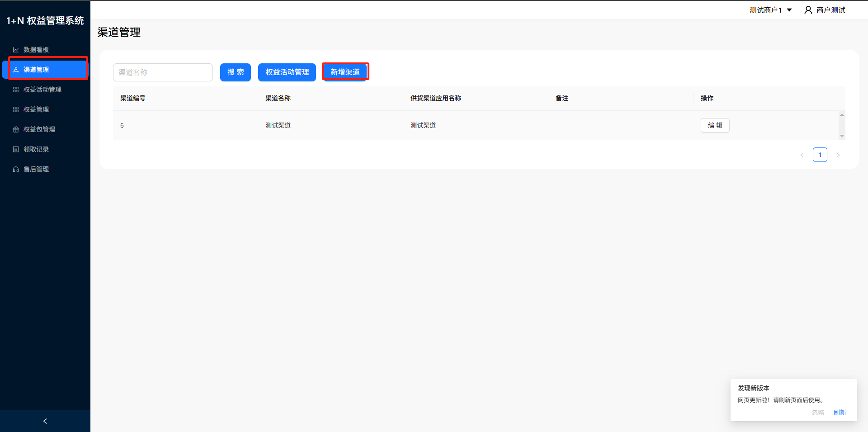
Task: Click the 渠道管理 sidebar network icon
Action: tap(16, 70)
